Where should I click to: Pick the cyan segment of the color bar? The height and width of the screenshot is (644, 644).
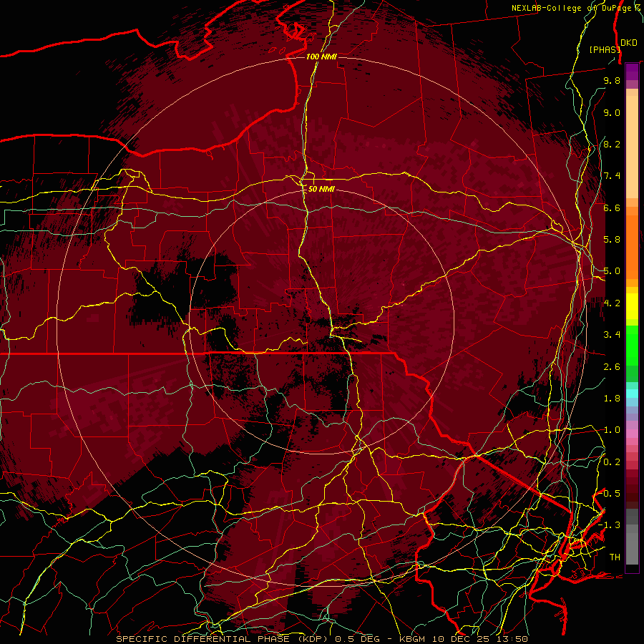[x=632, y=394]
